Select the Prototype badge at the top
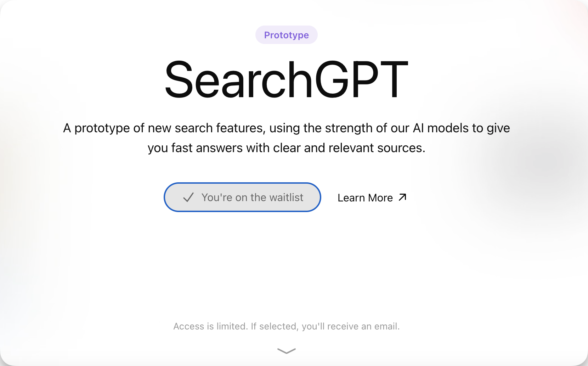 [x=286, y=35]
